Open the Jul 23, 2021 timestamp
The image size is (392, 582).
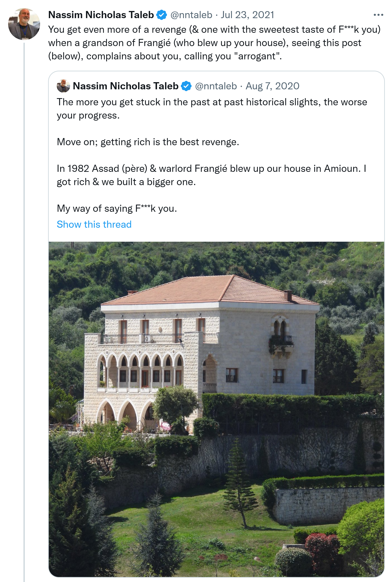click(247, 15)
